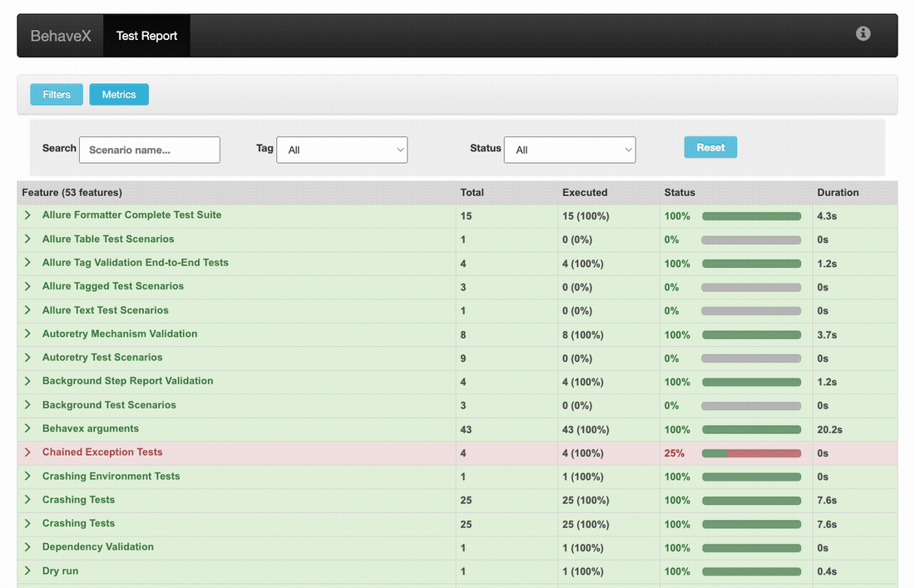Expand Chained Exception Tests chevron
The image size is (915, 588).
(x=27, y=452)
